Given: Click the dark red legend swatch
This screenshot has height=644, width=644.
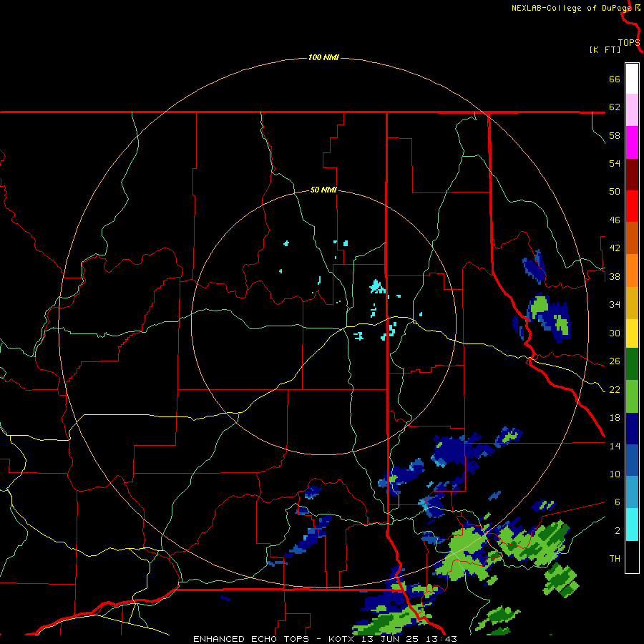Looking at the screenshot, I should 632,175.
